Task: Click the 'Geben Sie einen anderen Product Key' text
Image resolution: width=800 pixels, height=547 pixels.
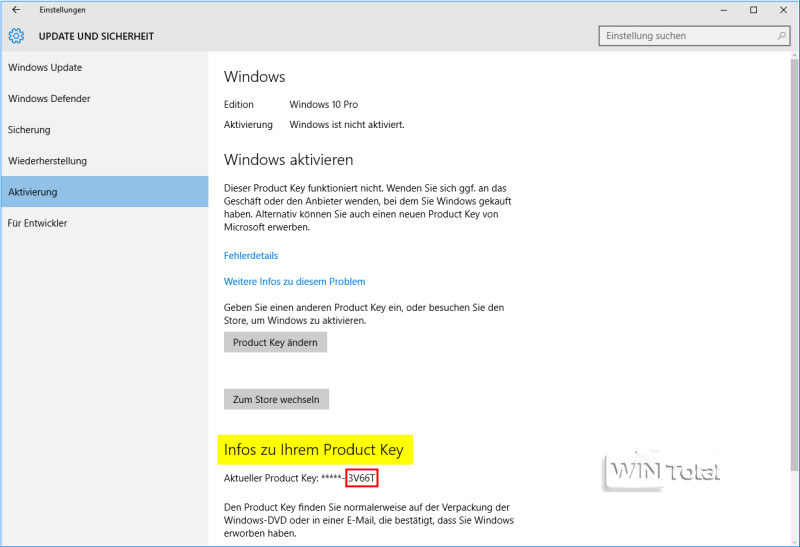Action: pos(364,314)
